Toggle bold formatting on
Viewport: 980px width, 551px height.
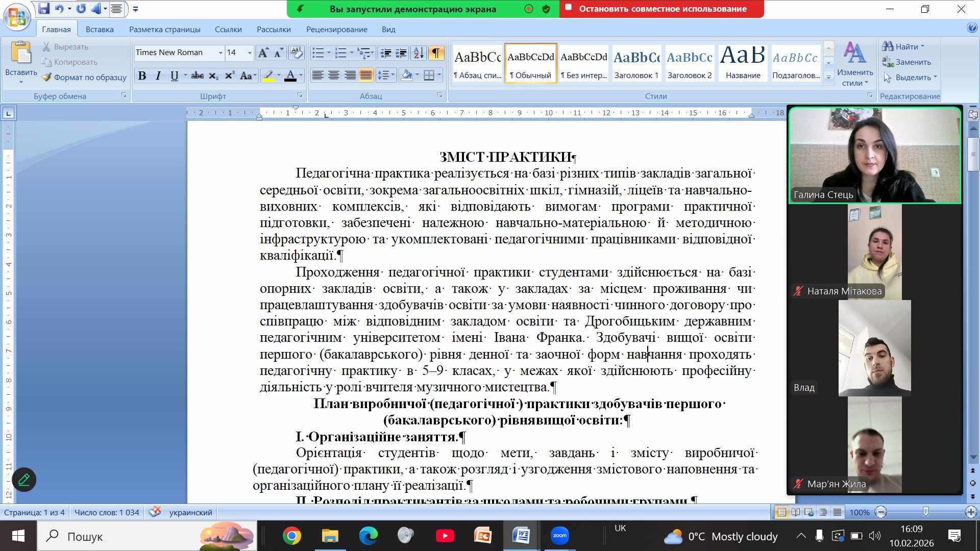click(x=142, y=76)
